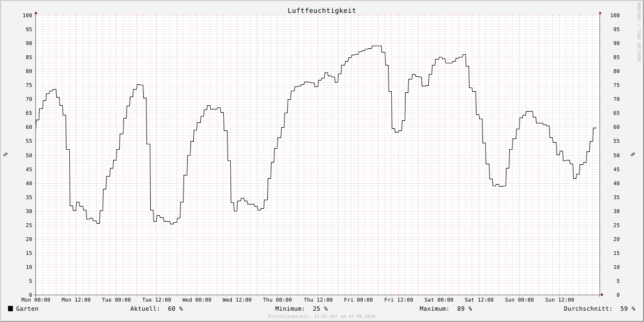Click the Fri 12:00 time axis label
This screenshot has width=644, height=322.
(399, 300)
